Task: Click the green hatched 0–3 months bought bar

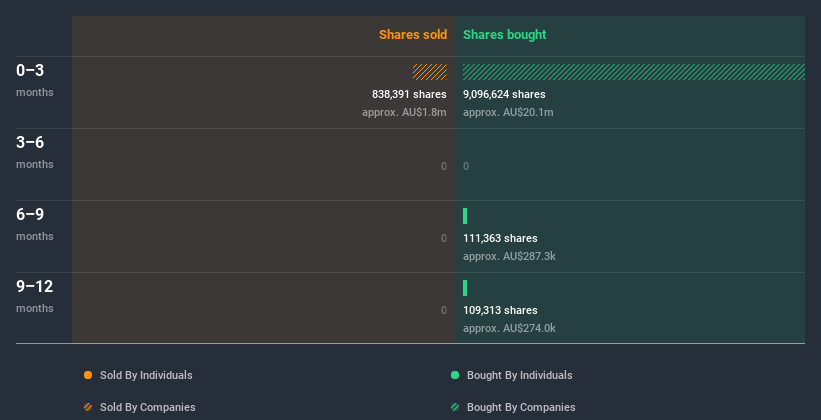Action: click(x=634, y=72)
